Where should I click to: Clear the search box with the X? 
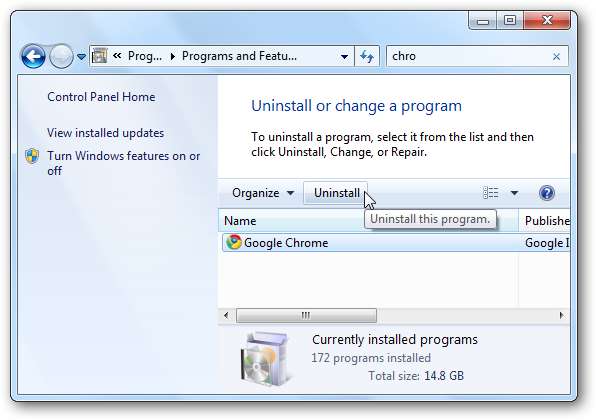click(x=556, y=57)
